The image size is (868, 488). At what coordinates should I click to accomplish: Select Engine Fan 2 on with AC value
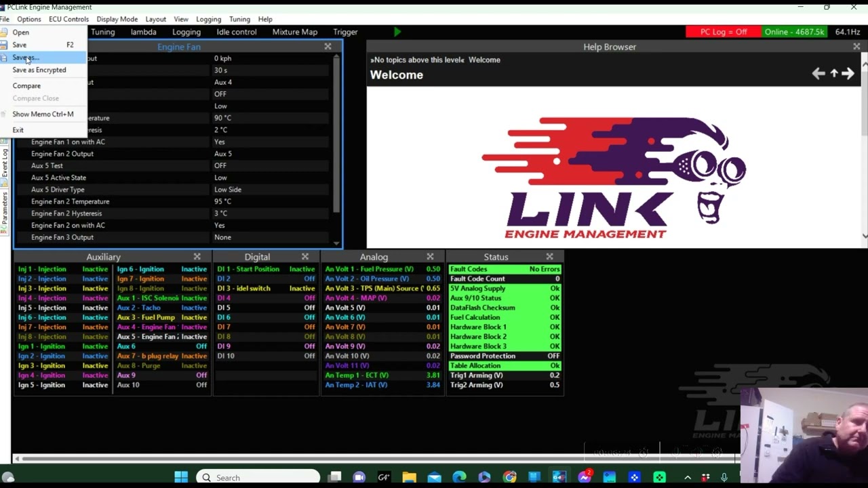[x=219, y=225]
